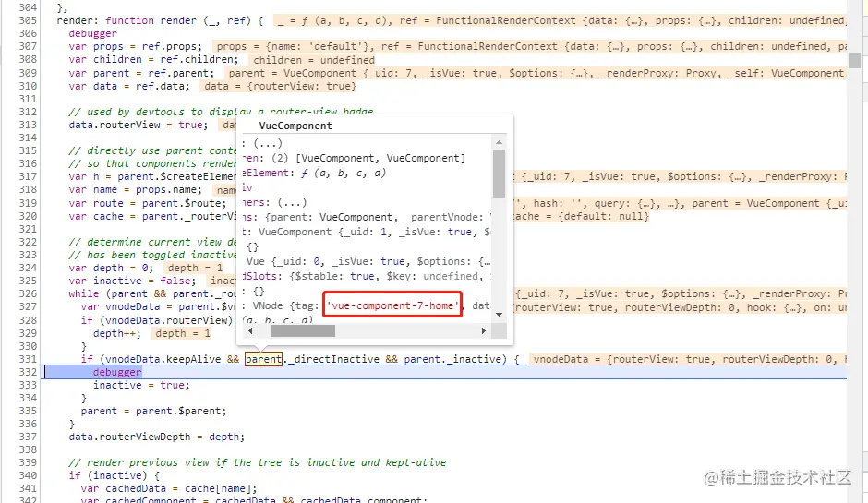Click 'depth++;' on line 329
This screenshot has height=503, width=868.
point(116,333)
